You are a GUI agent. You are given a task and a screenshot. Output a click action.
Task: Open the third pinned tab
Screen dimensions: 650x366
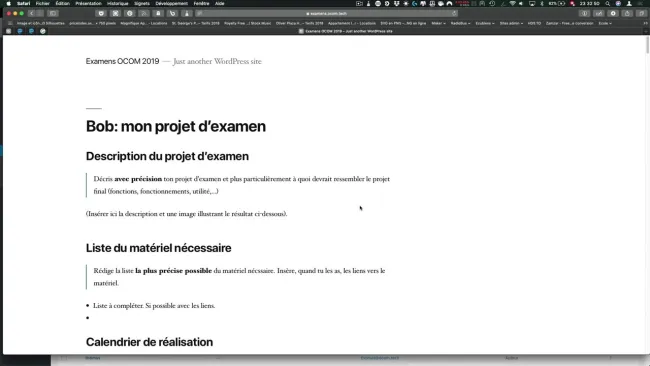tap(32, 31)
